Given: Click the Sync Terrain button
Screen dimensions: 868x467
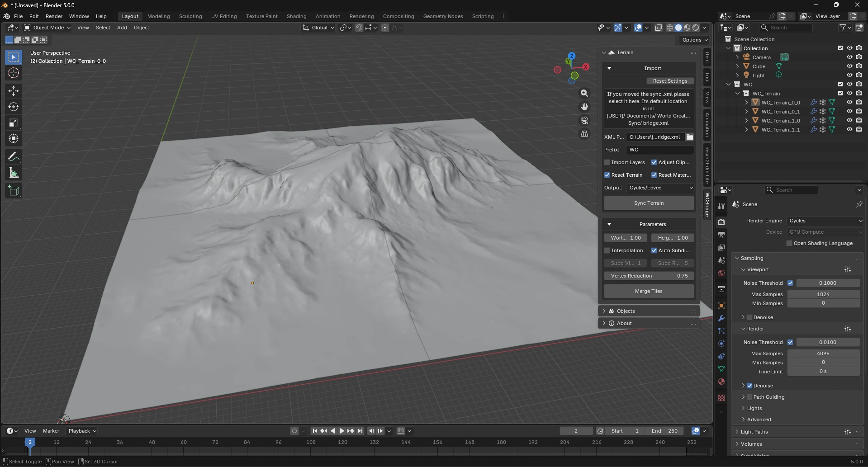Looking at the screenshot, I should tap(649, 203).
